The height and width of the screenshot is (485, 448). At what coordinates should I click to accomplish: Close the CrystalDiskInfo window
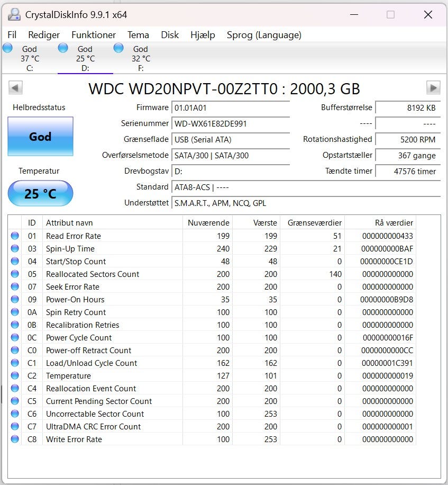(428, 14)
